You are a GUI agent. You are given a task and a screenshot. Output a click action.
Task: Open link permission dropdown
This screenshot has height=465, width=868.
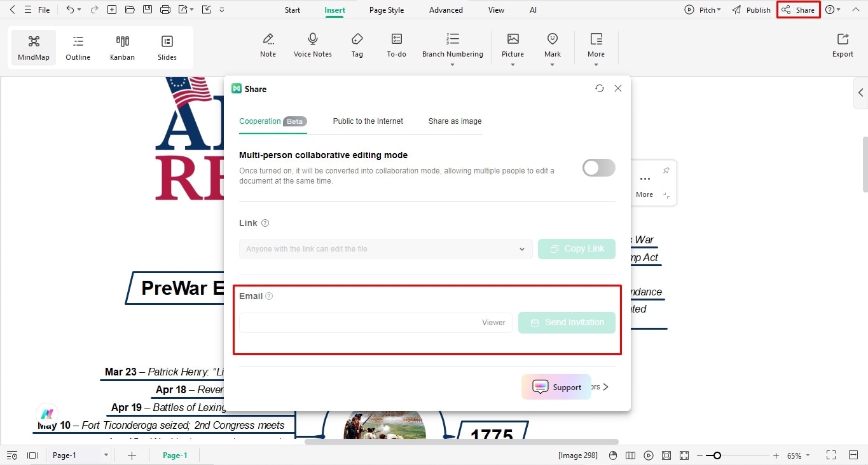(x=386, y=249)
